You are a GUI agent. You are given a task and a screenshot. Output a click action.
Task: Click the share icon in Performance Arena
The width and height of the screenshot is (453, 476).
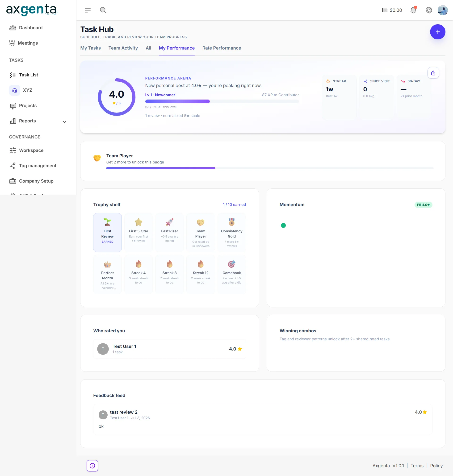point(433,73)
